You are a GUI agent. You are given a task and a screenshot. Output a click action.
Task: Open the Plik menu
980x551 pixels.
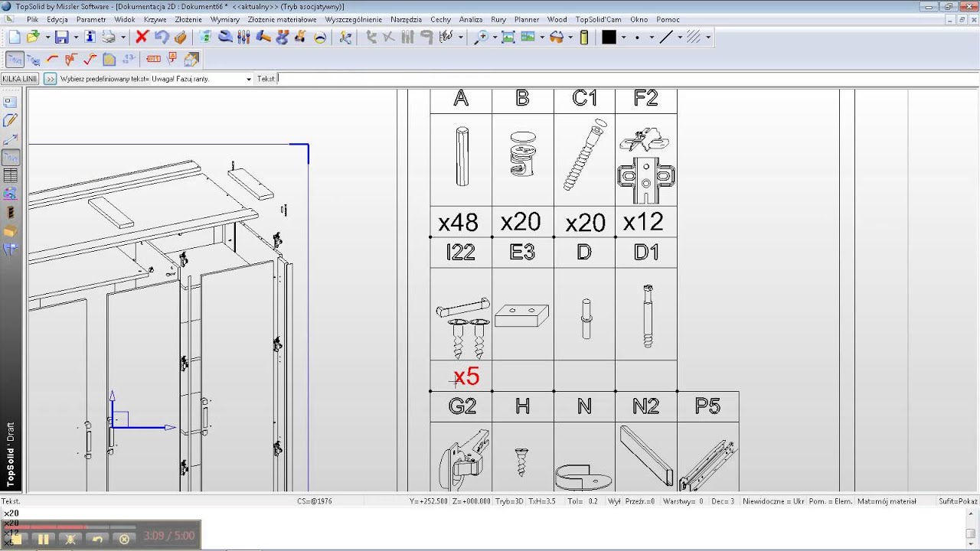tap(32, 19)
